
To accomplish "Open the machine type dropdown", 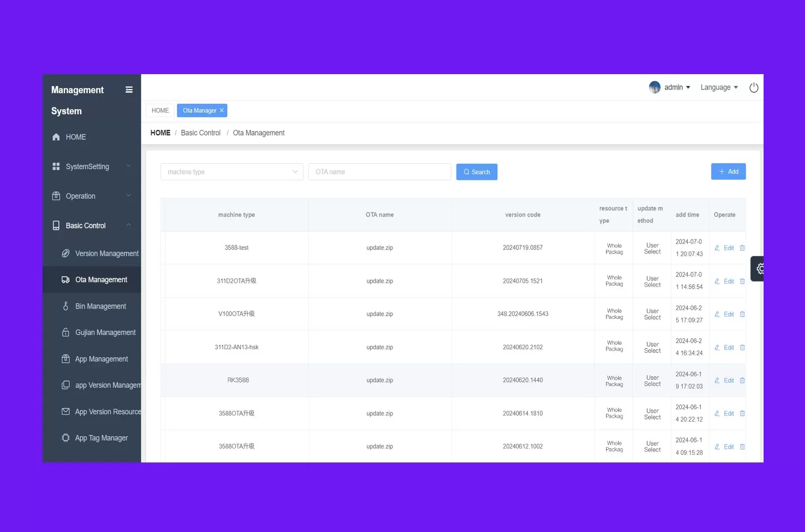I will [x=232, y=172].
